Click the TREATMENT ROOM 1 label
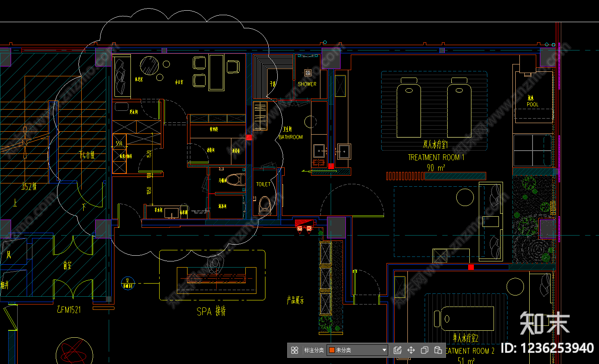The height and width of the screenshot is (364, 599). (x=436, y=157)
